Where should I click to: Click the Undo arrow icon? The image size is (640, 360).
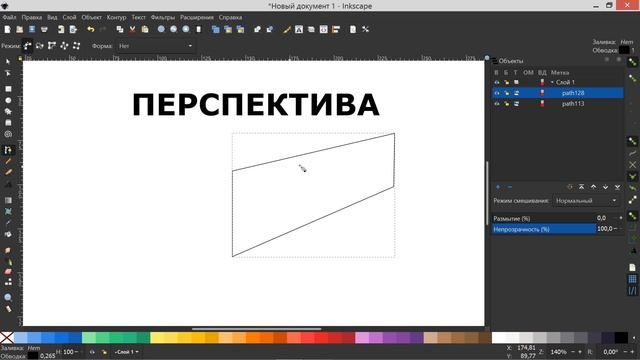91,29
